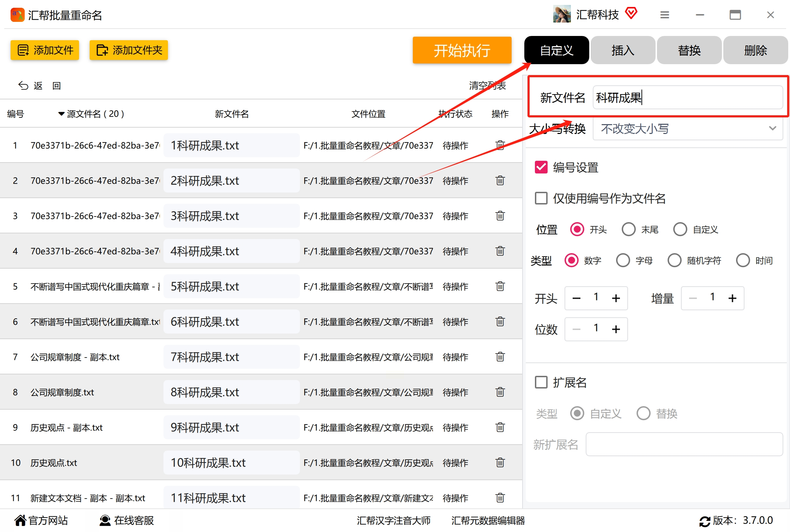Click trash icon for row 6
Image resolution: width=790 pixels, height=532 pixels.
click(x=500, y=321)
